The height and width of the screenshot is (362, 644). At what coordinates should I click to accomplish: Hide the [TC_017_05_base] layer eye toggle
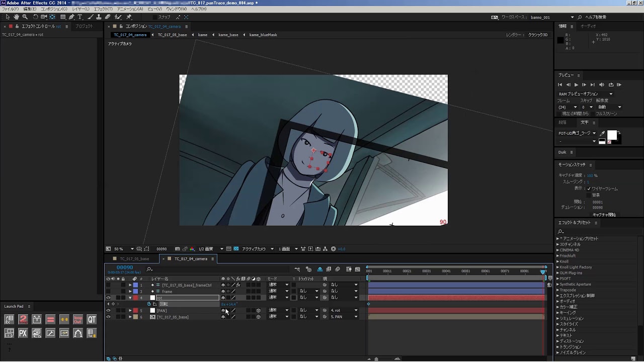pyautogui.click(x=108, y=317)
